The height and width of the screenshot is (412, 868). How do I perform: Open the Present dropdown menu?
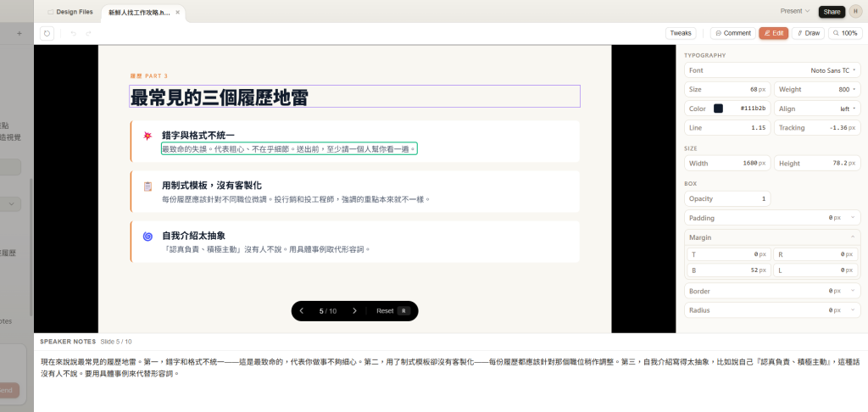coord(794,11)
